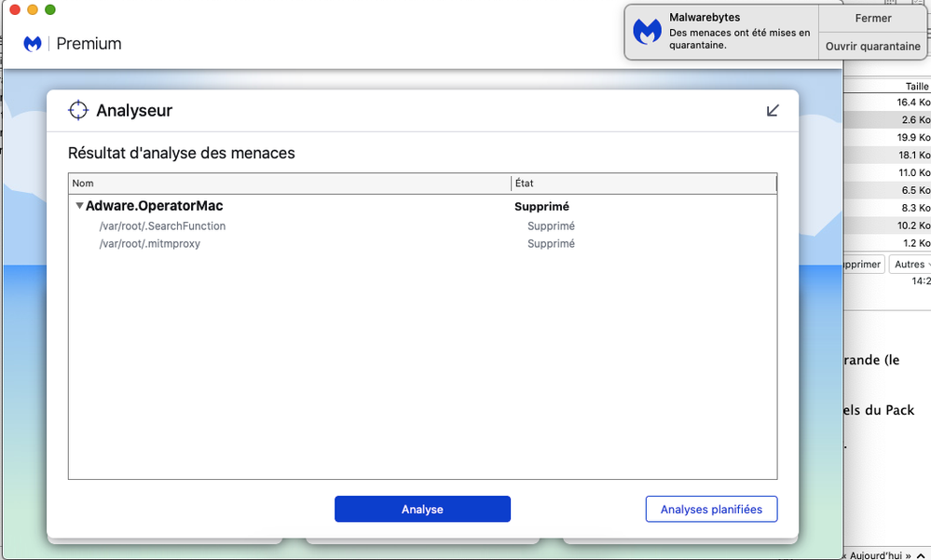The width and height of the screenshot is (931, 560).
Task: Select the /var/root/.mitmproxy entry
Action: pyautogui.click(x=149, y=244)
